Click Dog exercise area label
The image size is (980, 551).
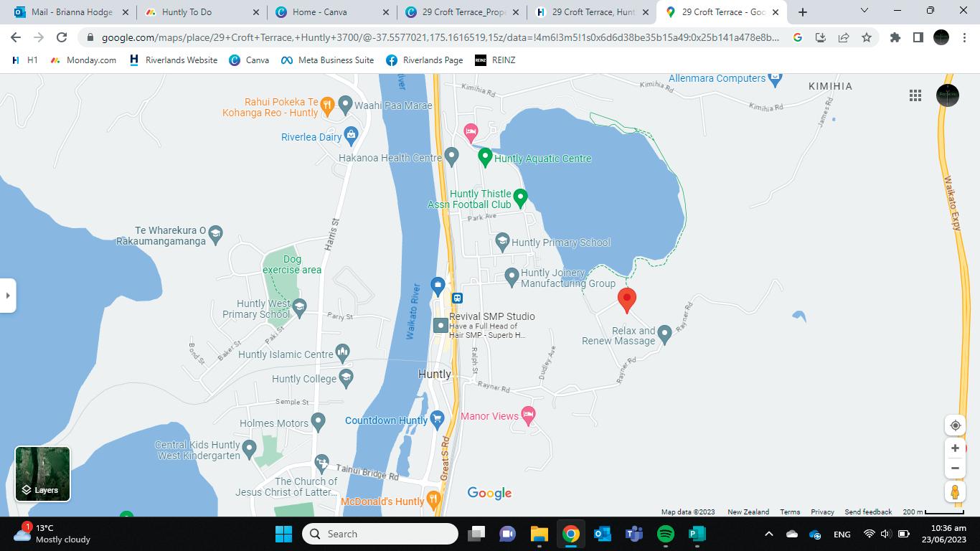coord(292,264)
